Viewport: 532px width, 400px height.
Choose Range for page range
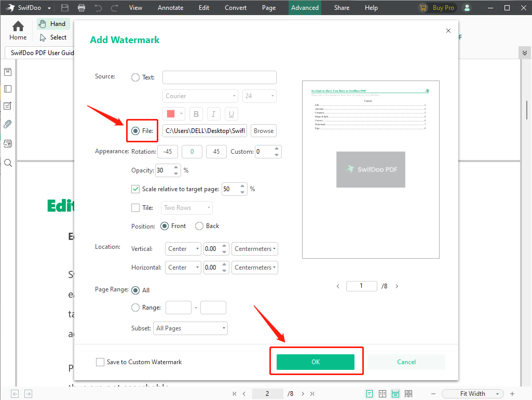tap(135, 308)
